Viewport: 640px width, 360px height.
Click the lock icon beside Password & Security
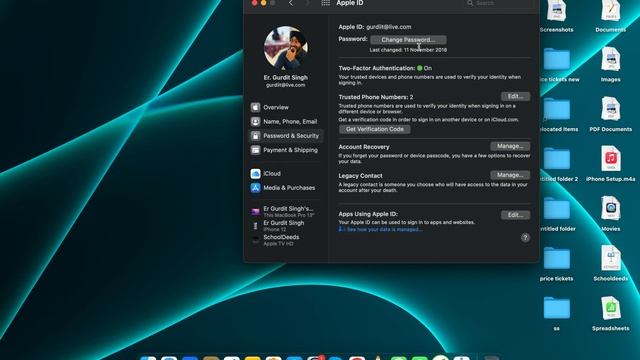point(256,136)
